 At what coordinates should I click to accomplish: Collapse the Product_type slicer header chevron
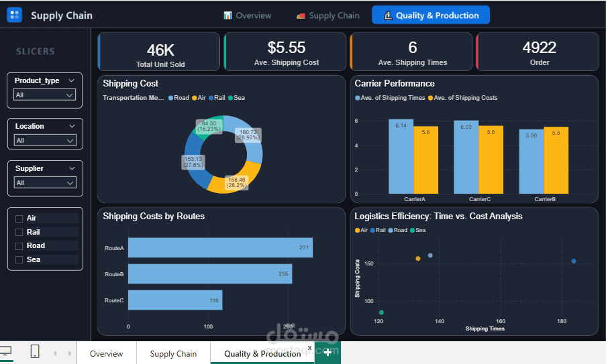coord(71,80)
